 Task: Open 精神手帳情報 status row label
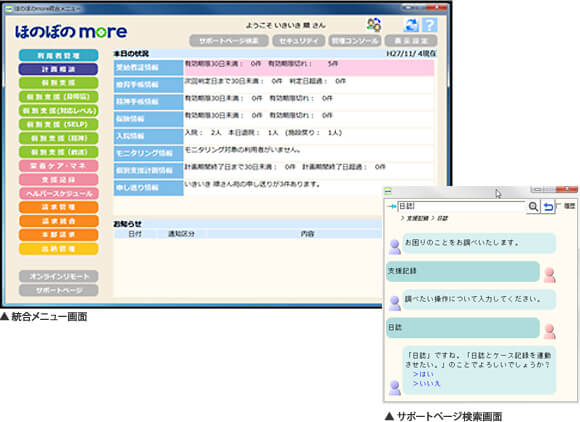(148, 102)
